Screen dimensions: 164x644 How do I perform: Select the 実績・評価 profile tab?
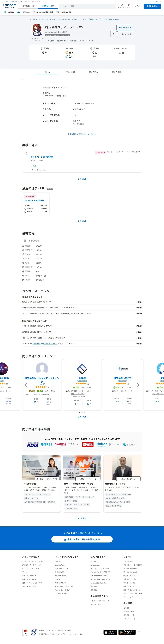71,72
